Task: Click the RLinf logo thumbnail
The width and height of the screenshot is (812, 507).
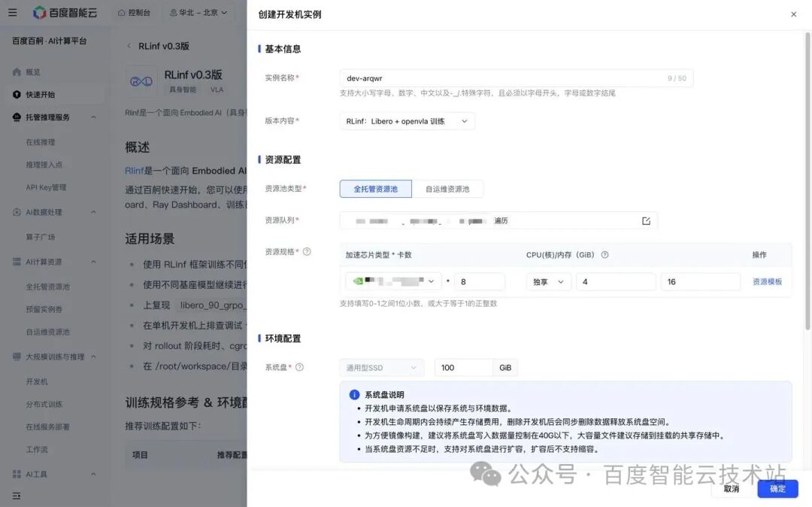Action: pyautogui.click(x=141, y=81)
